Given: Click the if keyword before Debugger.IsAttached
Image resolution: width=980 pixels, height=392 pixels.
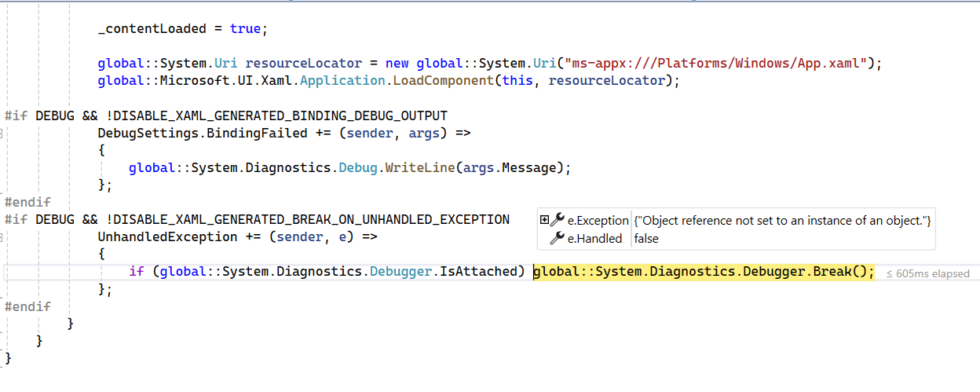Looking at the screenshot, I should (x=137, y=271).
